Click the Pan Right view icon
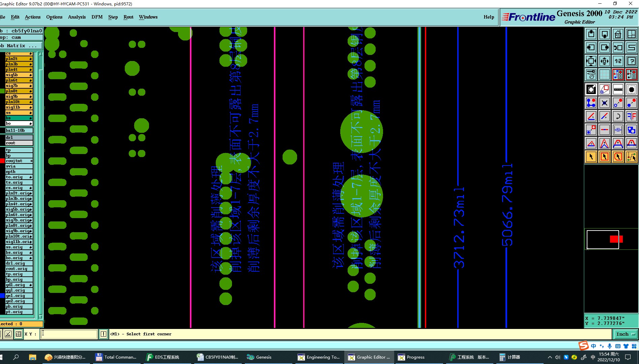Image resolution: width=639 pixels, height=364 pixels. [x=605, y=48]
